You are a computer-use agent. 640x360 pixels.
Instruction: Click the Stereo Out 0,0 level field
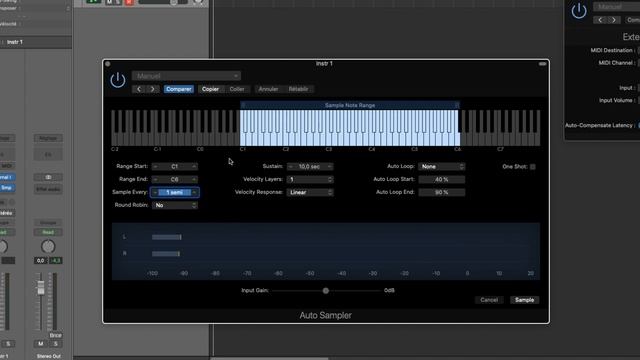point(40,260)
